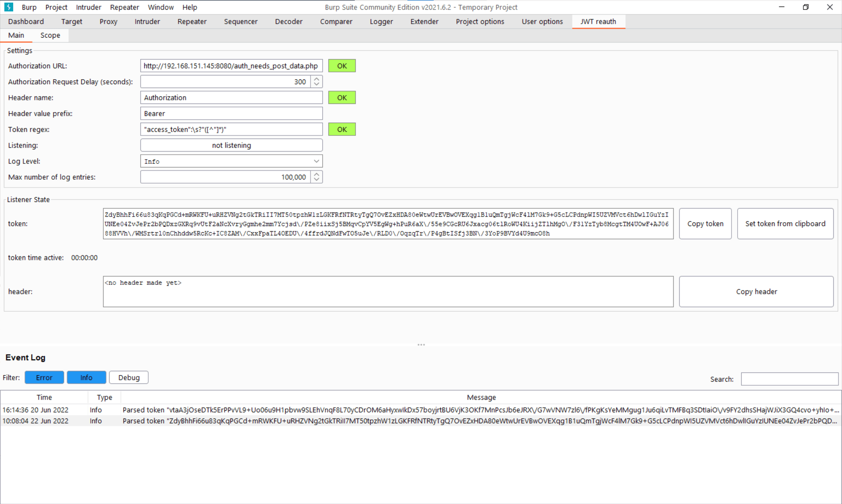
Task: Click the restore window icon
Action: pos(806,7)
